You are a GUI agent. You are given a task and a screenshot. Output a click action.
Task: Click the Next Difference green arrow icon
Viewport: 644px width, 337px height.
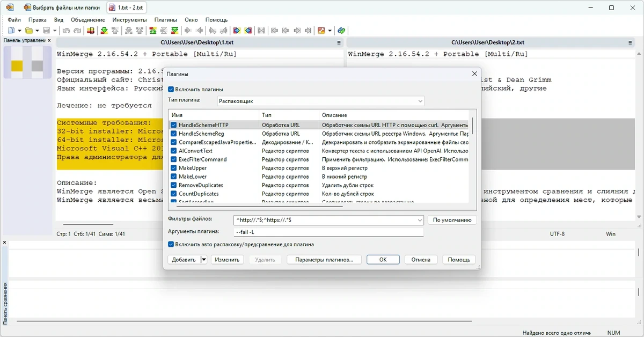click(104, 31)
